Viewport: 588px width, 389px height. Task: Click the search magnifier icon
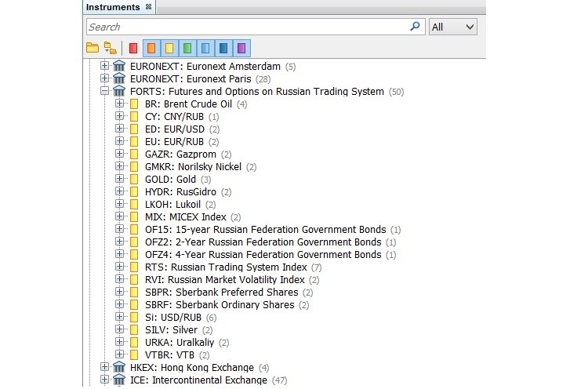click(415, 26)
